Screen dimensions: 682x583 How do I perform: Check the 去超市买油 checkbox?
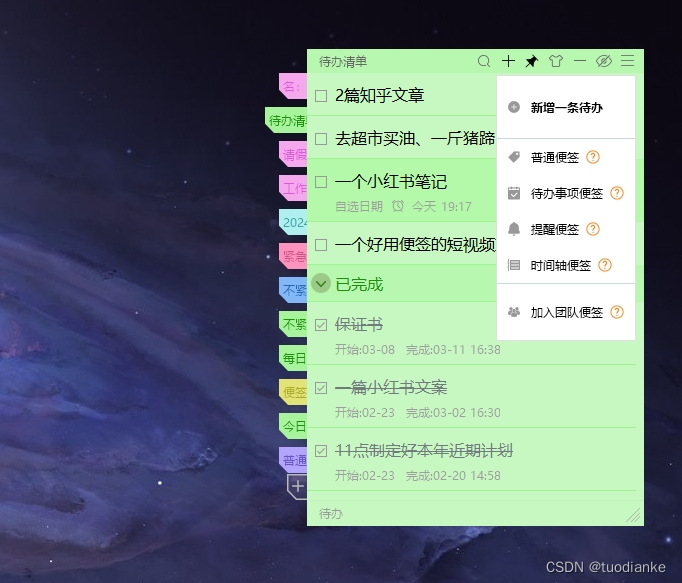coord(321,139)
